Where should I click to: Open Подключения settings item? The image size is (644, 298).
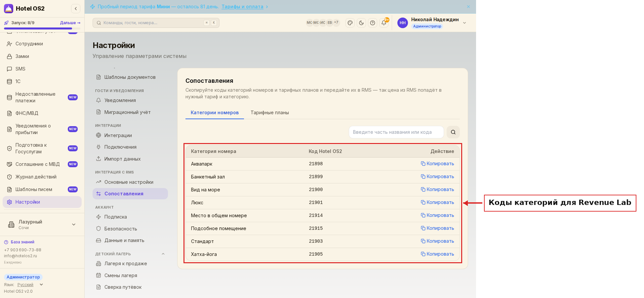[x=130, y=147]
